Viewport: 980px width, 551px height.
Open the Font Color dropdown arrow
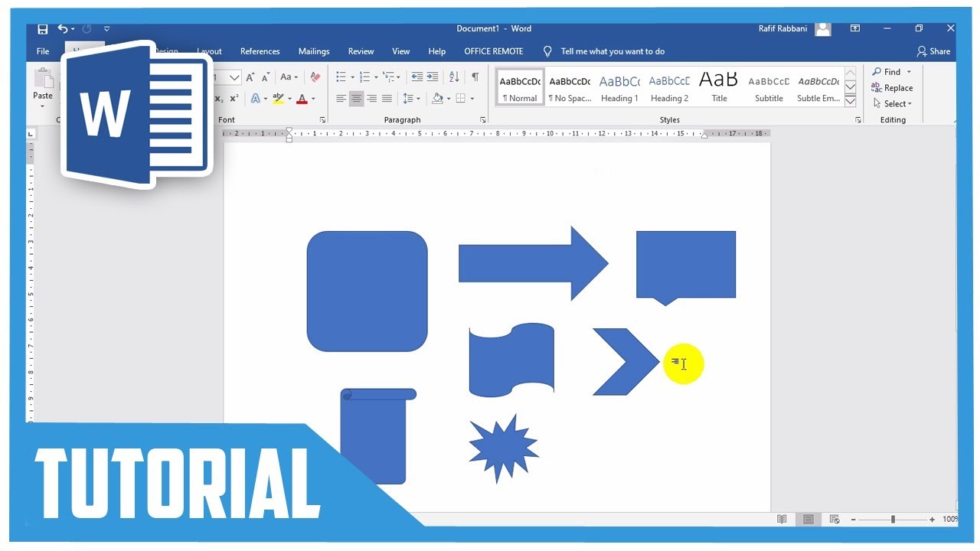click(313, 99)
